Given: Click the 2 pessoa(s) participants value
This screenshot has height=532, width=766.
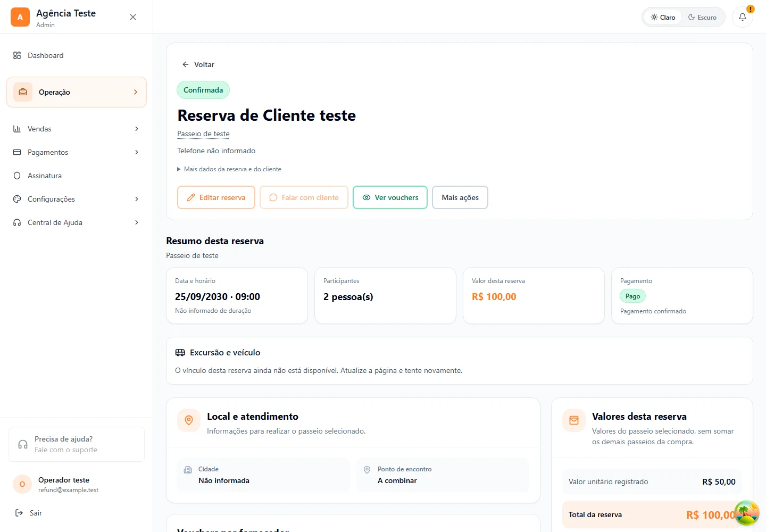Looking at the screenshot, I should pyautogui.click(x=348, y=297).
